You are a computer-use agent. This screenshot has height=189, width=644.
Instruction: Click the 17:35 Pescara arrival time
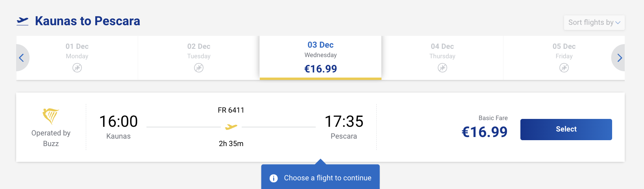click(344, 122)
